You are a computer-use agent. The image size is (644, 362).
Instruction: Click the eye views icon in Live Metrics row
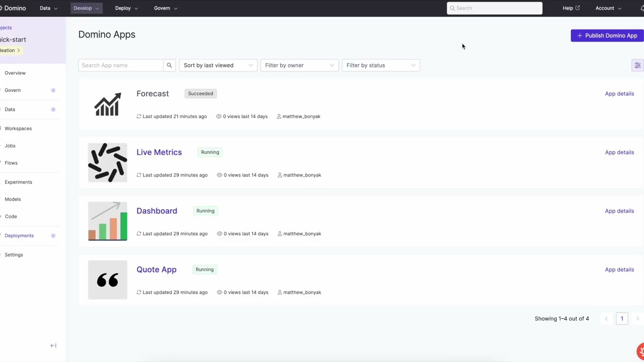pos(219,175)
